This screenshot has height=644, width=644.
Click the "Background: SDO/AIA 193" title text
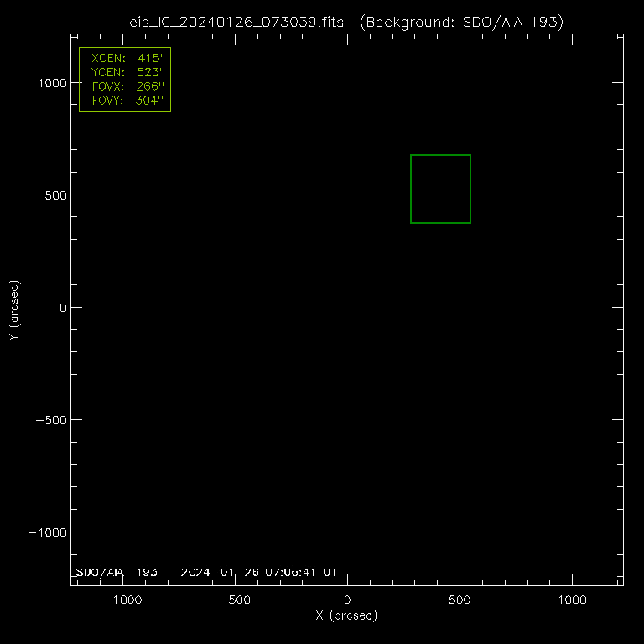(x=460, y=22)
